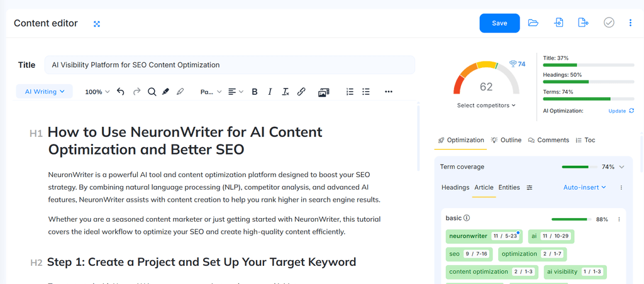Image resolution: width=644 pixels, height=284 pixels.
Task: Insert an image into the content
Action: 324,92
